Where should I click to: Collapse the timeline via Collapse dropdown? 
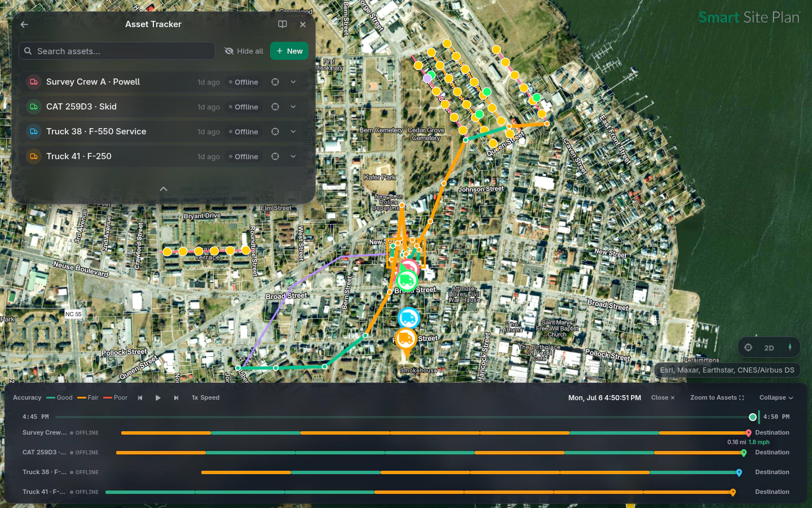tap(776, 398)
